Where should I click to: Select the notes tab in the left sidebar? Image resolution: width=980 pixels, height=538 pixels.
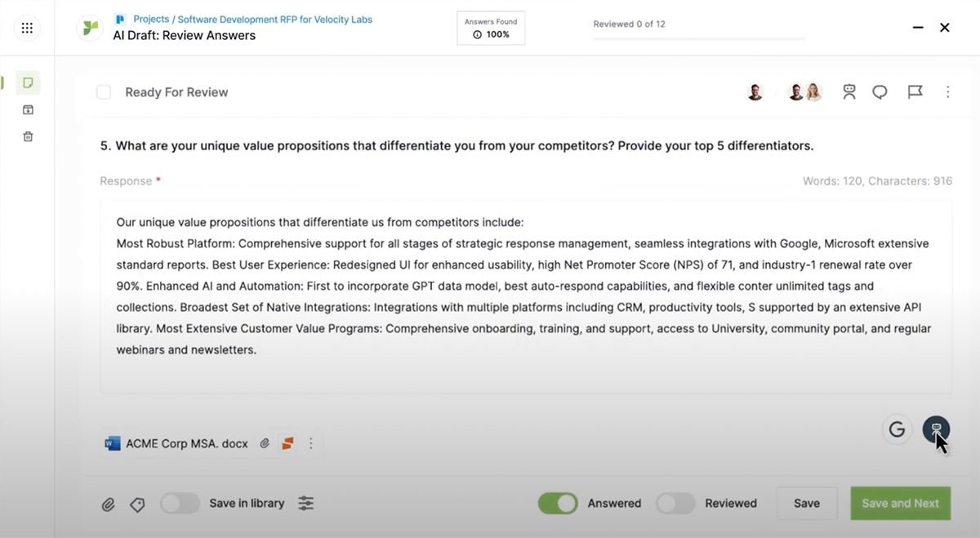(x=27, y=82)
